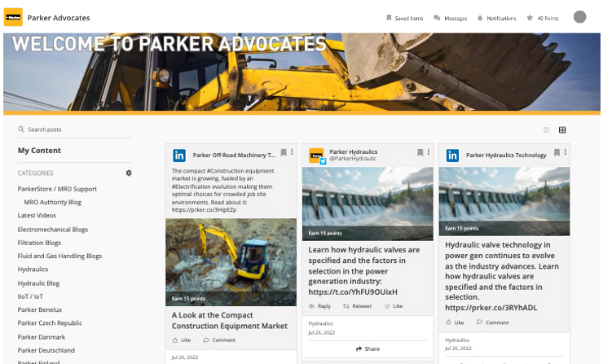Open options menu on Parker Off-Road Machinery post
The width and height of the screenshot is (603, 364).
[292, 153]
